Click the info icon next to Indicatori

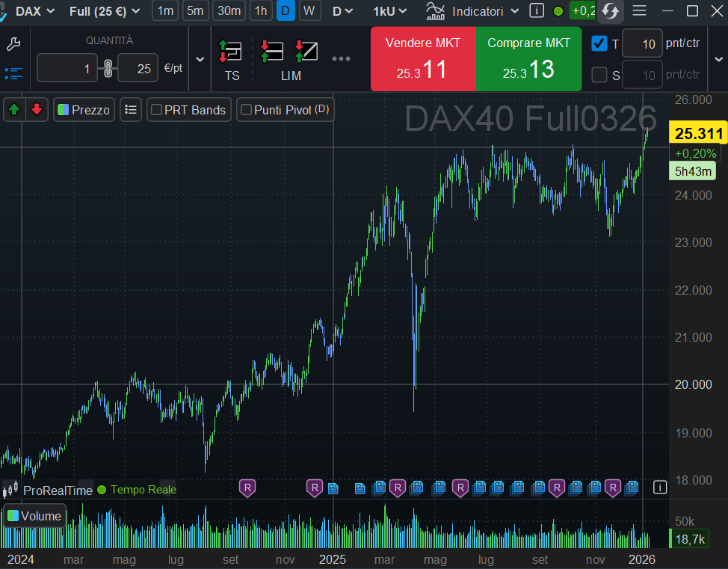[536, 11]
